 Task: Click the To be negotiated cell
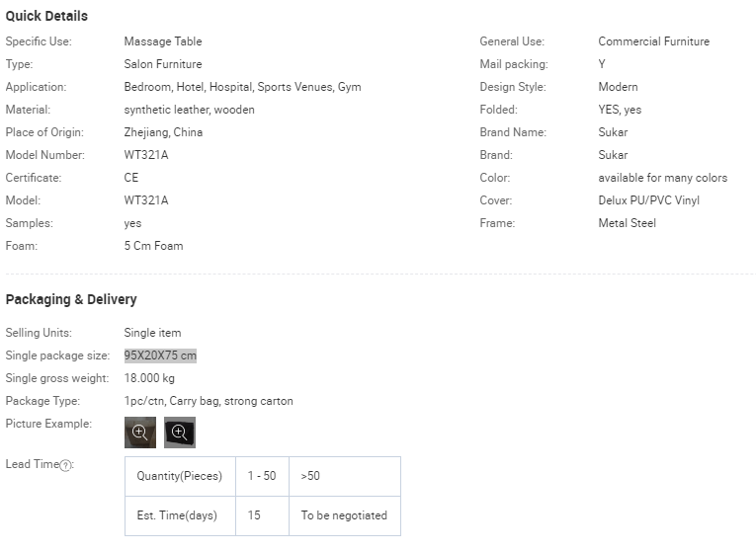(345, 515)
